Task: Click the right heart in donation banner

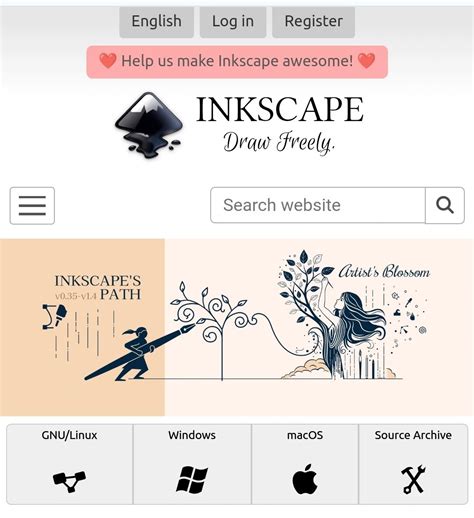Action: (366, 61)
